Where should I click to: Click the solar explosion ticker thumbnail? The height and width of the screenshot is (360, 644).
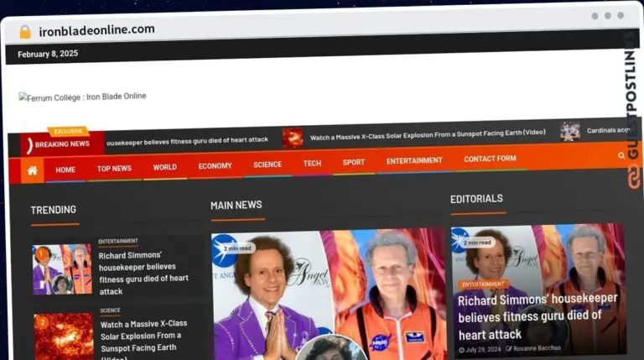(293, 138)
